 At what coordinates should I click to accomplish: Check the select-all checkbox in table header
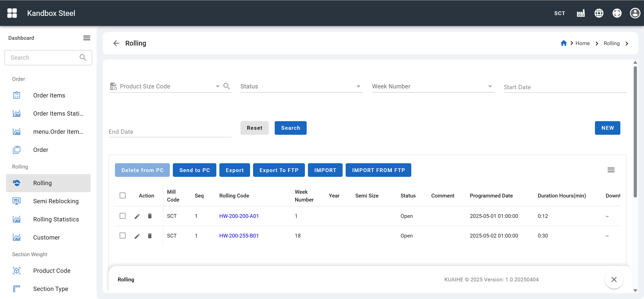[x=123, y=195]
